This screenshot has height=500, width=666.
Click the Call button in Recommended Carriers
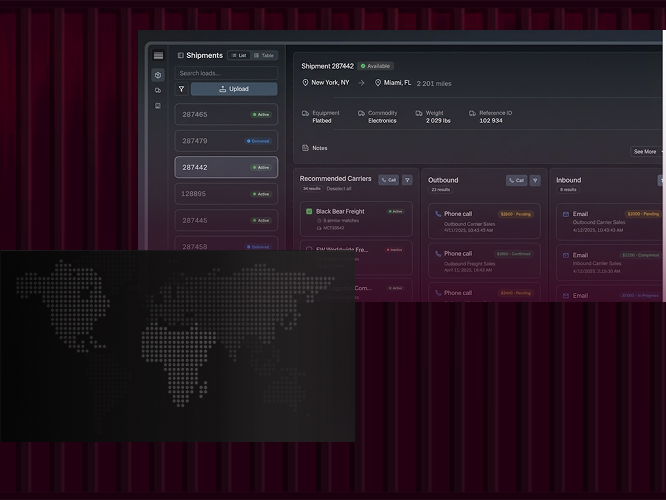point(388,180)
